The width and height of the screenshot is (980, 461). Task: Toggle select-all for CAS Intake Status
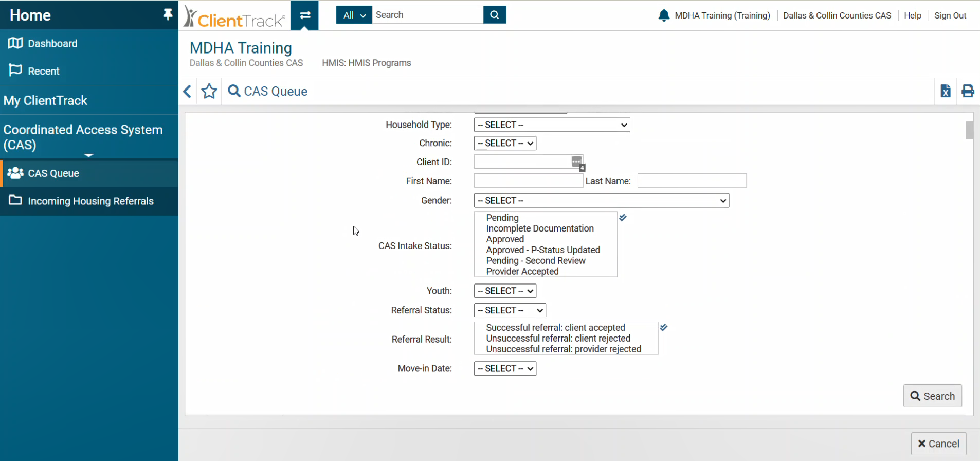click(623, 218)
